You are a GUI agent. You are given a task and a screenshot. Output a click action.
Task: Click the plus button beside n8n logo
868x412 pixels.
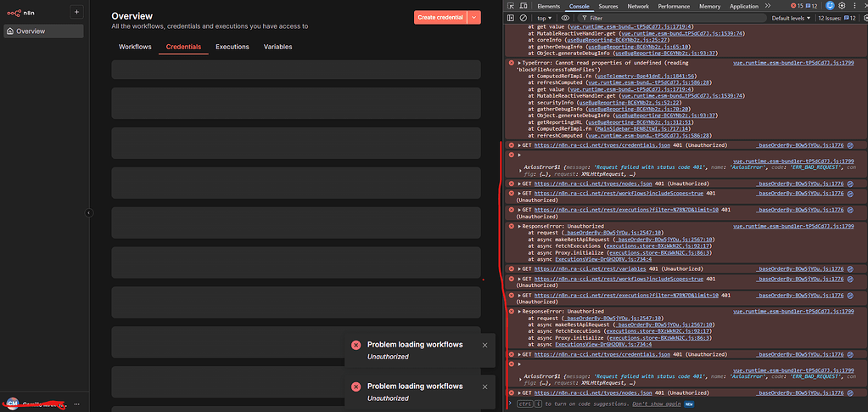pos(76,12)
